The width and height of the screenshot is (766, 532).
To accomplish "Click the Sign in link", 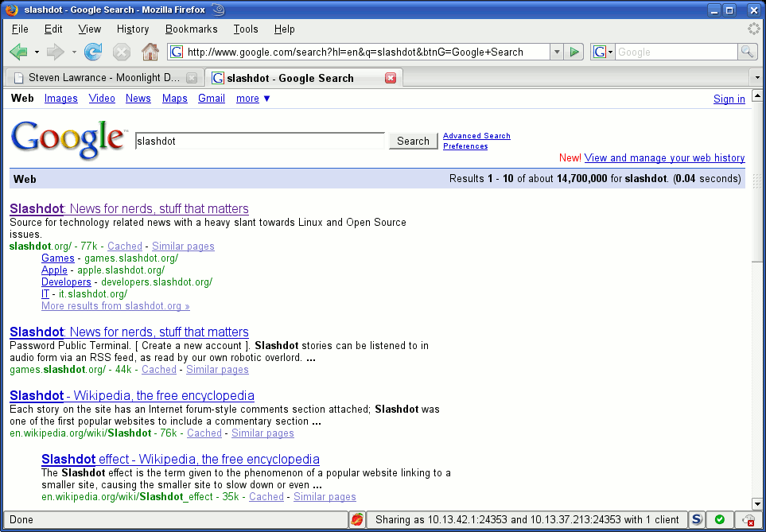I will [x=729, y=99].
